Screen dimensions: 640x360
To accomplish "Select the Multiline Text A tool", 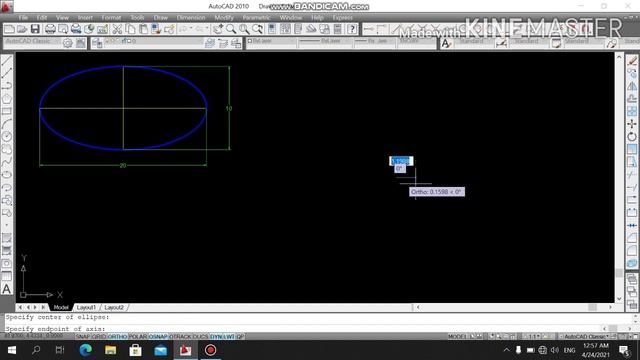I will coord(7,289).
